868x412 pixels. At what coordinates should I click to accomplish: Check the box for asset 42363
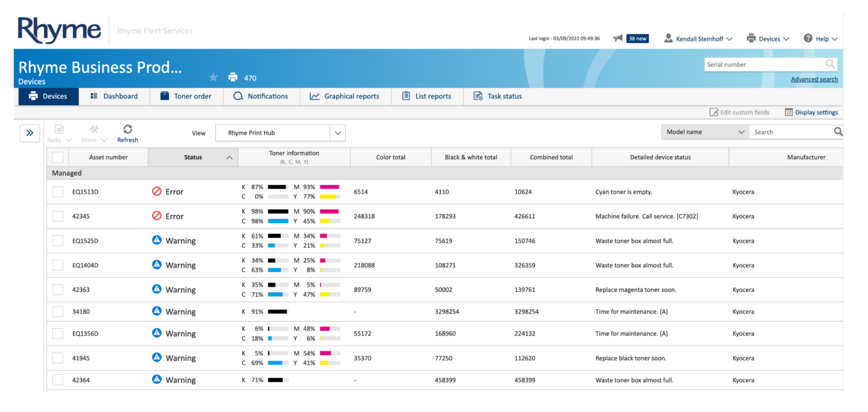(x=58, y=289)
